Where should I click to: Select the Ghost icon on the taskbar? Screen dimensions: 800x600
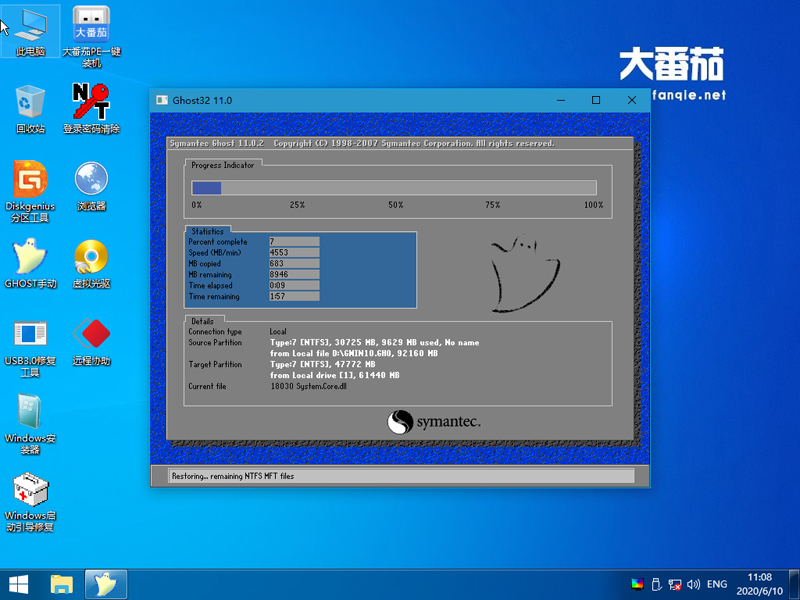tap(104, 583)
